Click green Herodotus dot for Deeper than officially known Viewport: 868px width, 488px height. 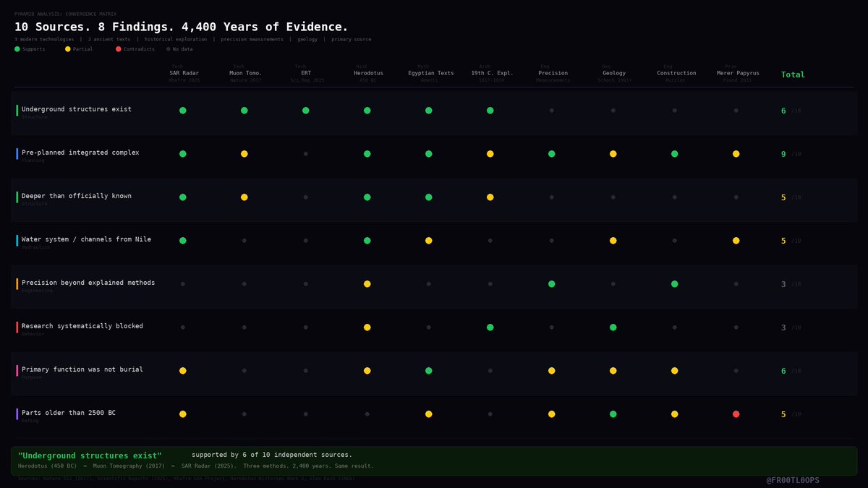[x=367, y=197]
